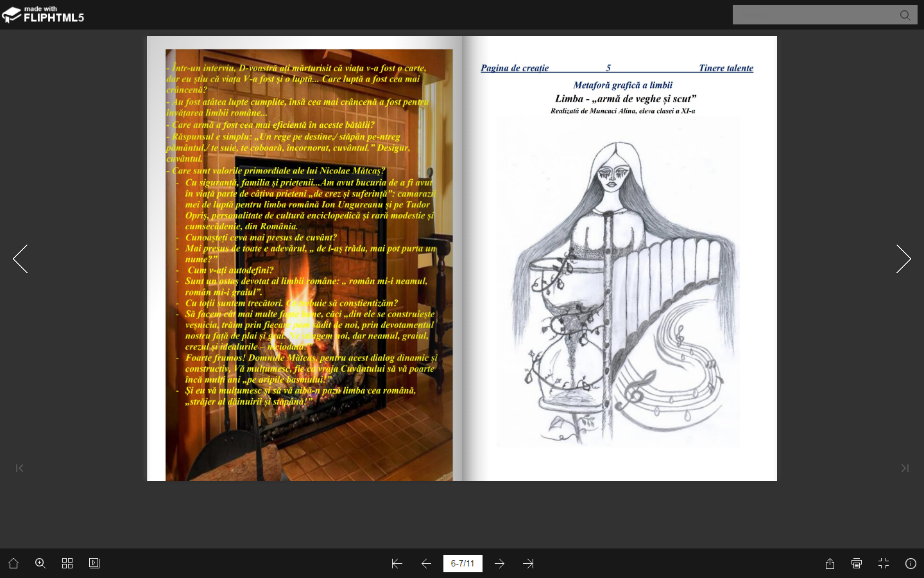The width and height of the screenshot is (924, 578).
Task: Zoom in with the magnifier icon
Action: pyautogui.click(x=40, y=563)
